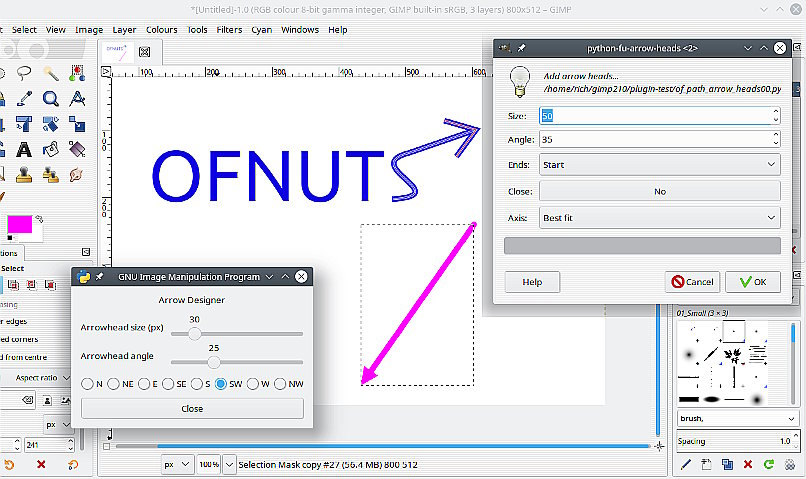Select the Rotate tool
This screenshot has height=479, width=806.
point(50,124)
